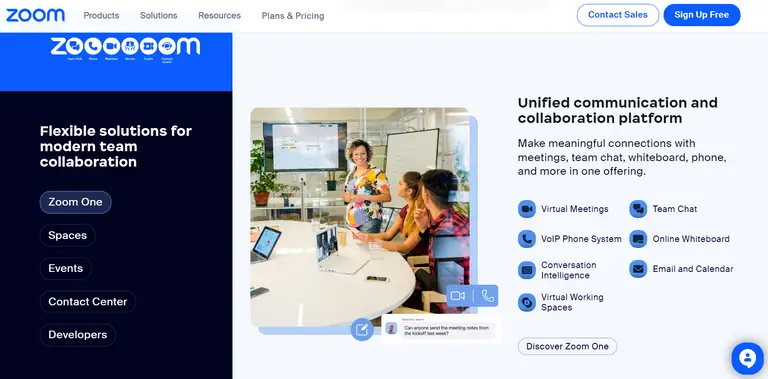Screen dimensions: 768x379
Task: Click the Virtual Meetings camera icon
Action: pyautogui.click(x=527, y=209)
